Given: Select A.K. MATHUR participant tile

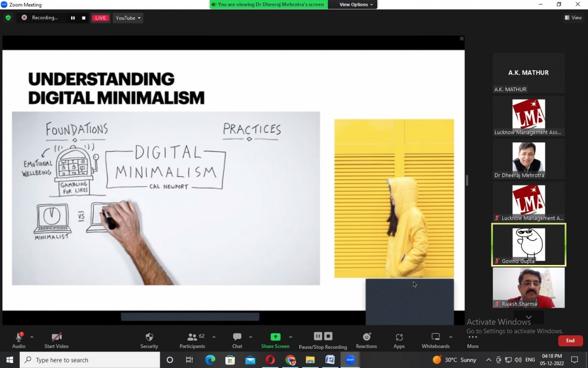Looking at the screenshot, I should 528,73.
